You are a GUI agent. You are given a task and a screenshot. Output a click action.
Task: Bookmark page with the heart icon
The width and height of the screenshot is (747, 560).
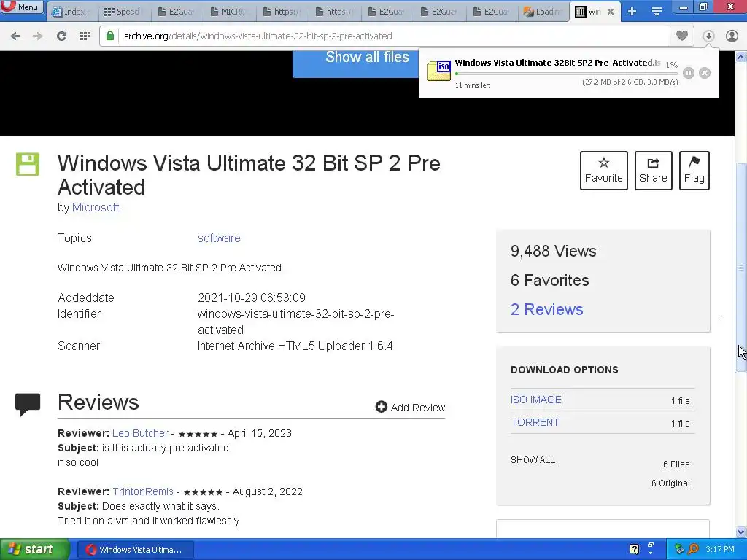[x=682, y=36]
